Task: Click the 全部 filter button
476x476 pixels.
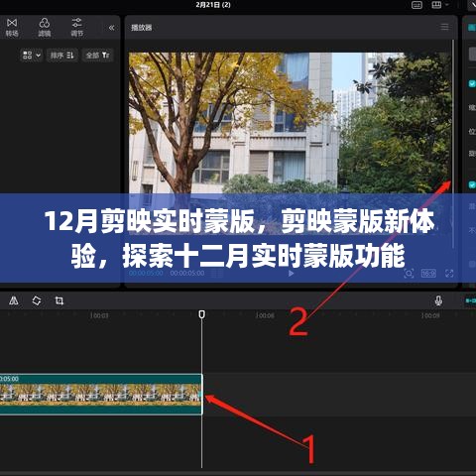Action: (x=98, y=56)
